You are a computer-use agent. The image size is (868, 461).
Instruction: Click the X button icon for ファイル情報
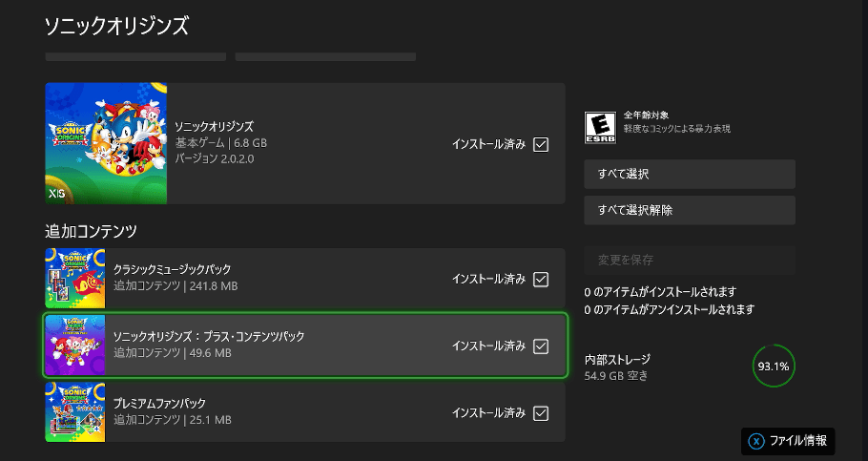pyautogui.click(x=756, y=441)
